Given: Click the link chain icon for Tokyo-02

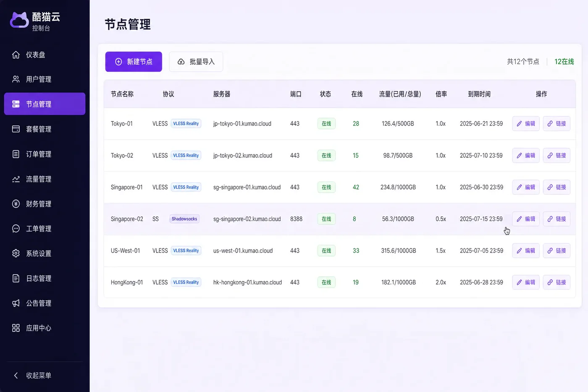Looking at the screenshot, I should click(x=550, y=155).
